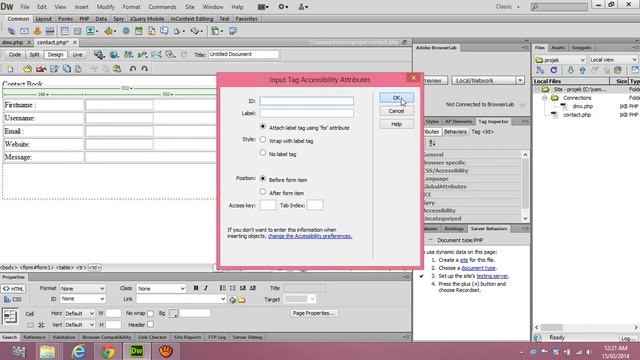Toggle the Header checkbox
Screen dimensions: 640x360
coord(150,324)
